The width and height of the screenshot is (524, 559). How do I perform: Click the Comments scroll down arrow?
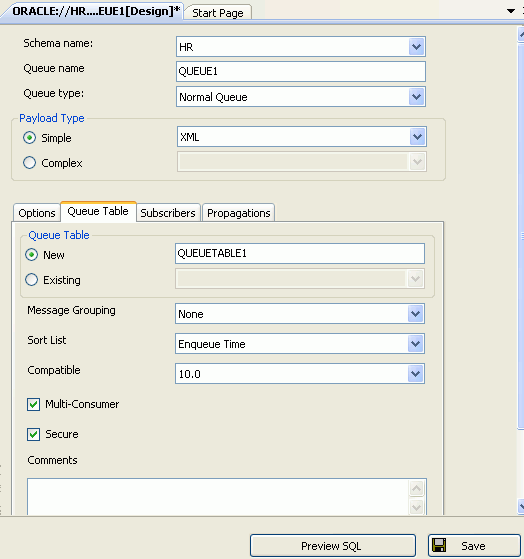pos(416,507)
